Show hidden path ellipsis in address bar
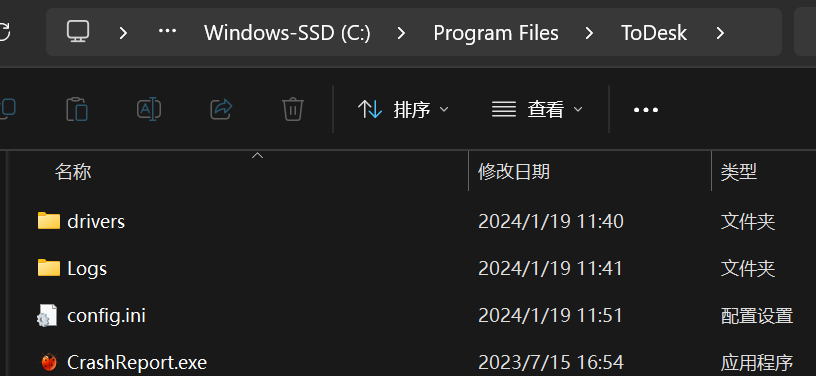The height and width of the screenshot is (376, 816). [x=167, y=32]
